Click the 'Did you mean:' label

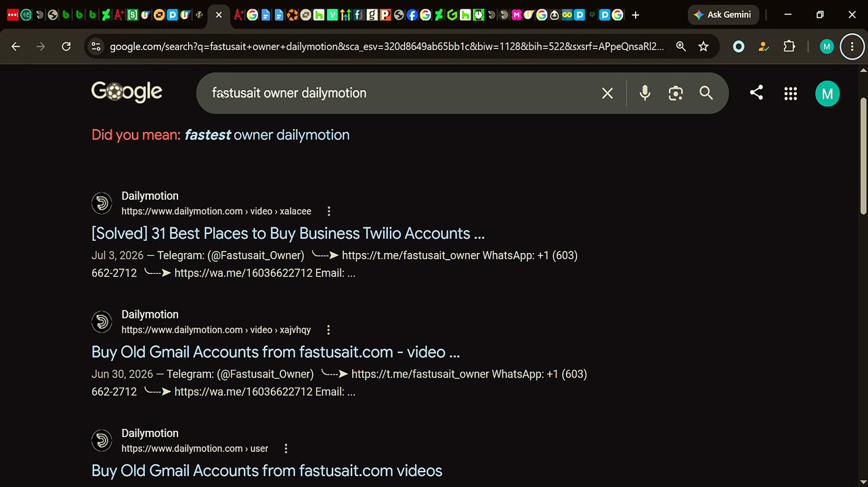click(136, 135)
